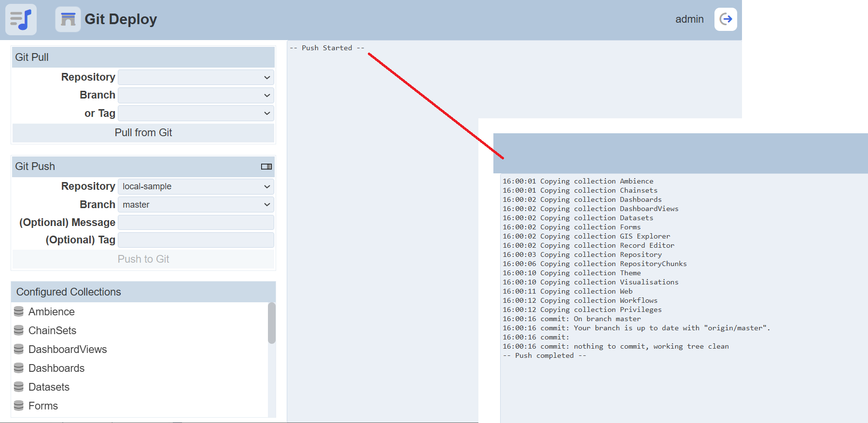
Task: Click the music playlist logo icon
Action: 21,20
